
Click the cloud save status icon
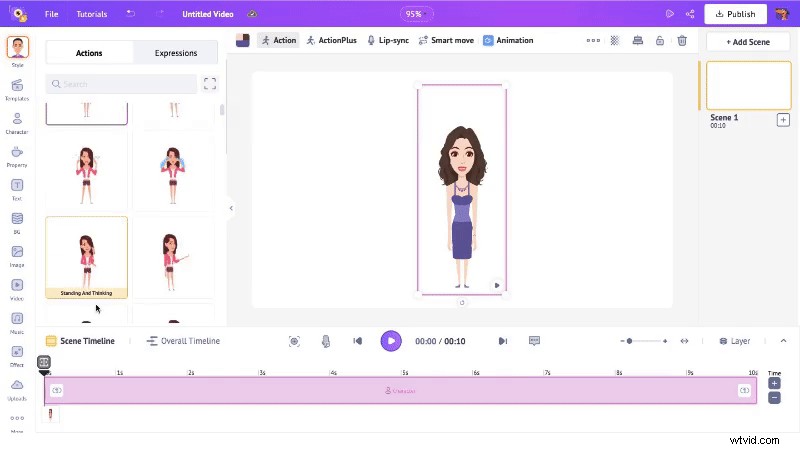coord(252,14)
